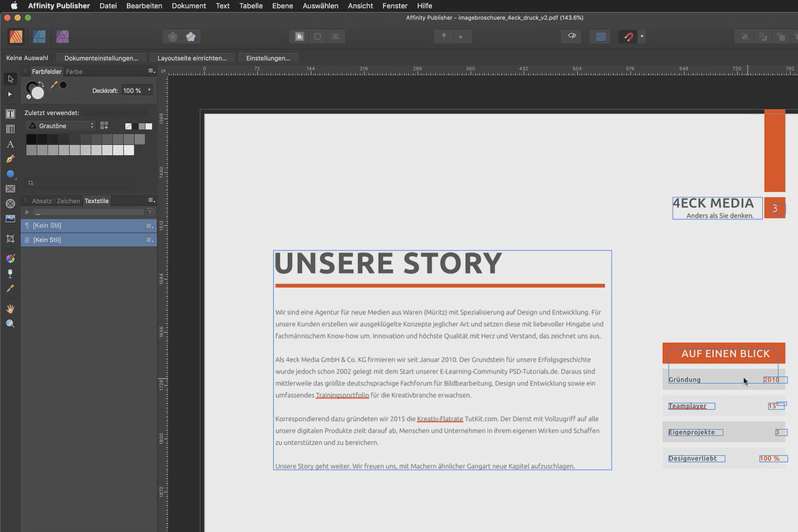The height and width of the screenshot is (532, 798).
Task: Open snapping options dropdown arrow
Action: (x=642, y=37)
